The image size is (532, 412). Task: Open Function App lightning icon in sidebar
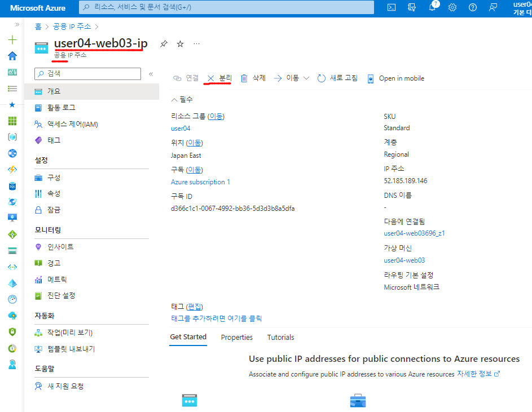coord(12,170)
